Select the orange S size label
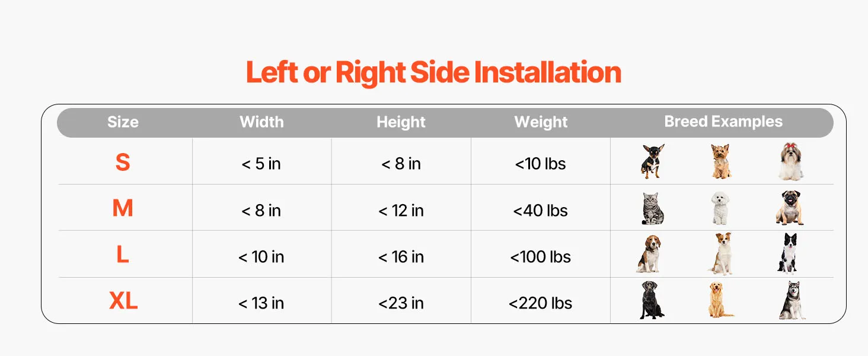 (x=123, y=163)
